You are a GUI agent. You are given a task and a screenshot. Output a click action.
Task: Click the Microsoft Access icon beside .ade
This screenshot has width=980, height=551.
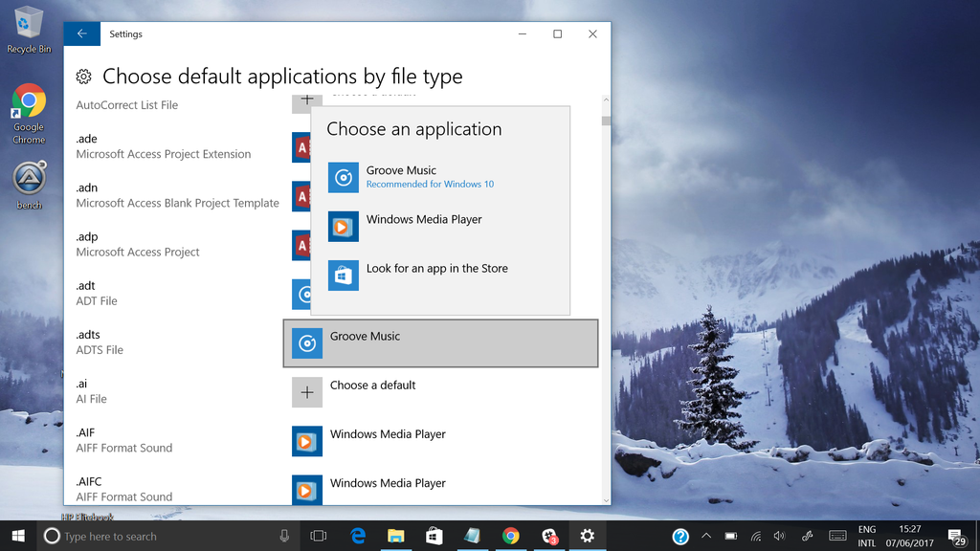click(x=301, y=146)
